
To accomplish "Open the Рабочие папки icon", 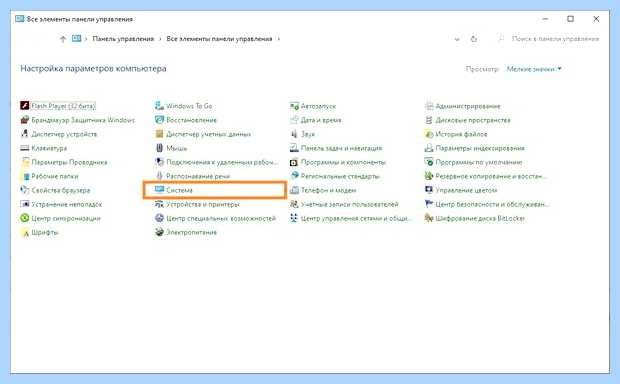I will (x=25, y=176).
